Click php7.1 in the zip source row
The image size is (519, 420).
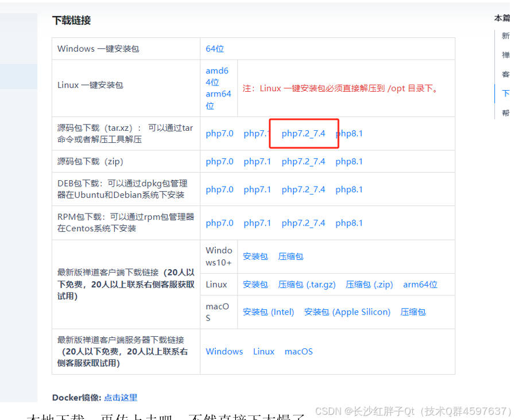pyautogui.click(x=257, y=162)
